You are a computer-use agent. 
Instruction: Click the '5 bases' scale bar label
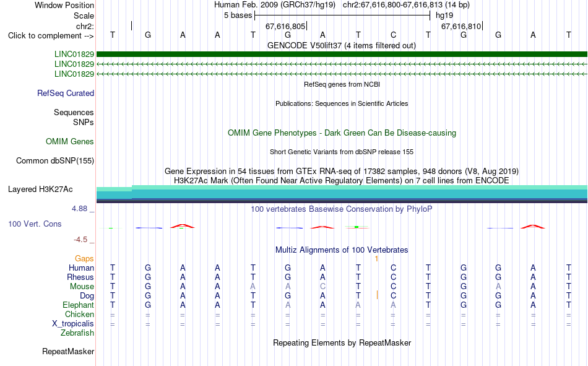(x=238, y=15)
